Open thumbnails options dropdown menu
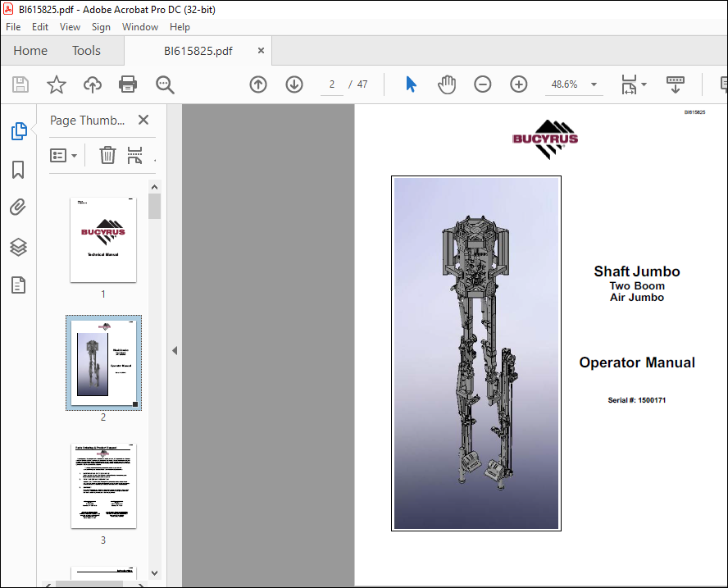728x588 pixels. point(63,155)
